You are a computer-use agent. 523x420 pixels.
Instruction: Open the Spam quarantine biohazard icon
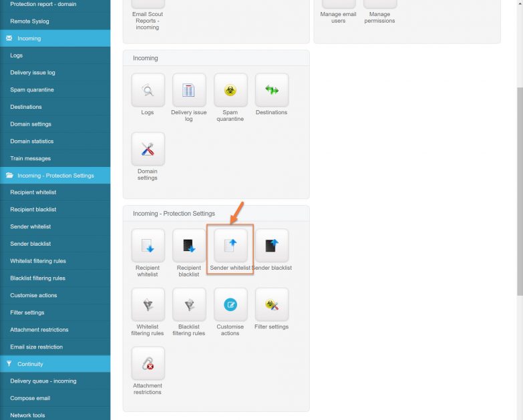click(230, 90)
